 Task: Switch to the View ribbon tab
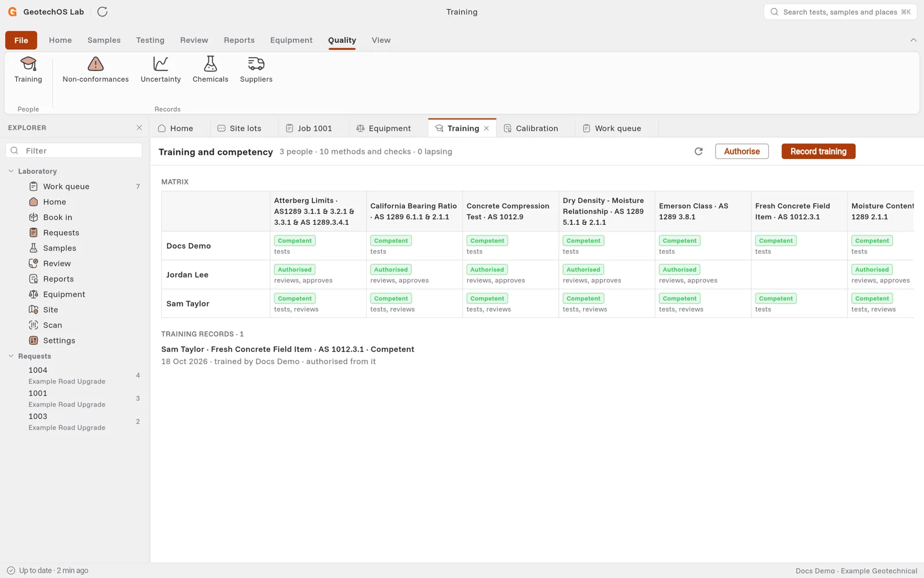pos(381,40)
